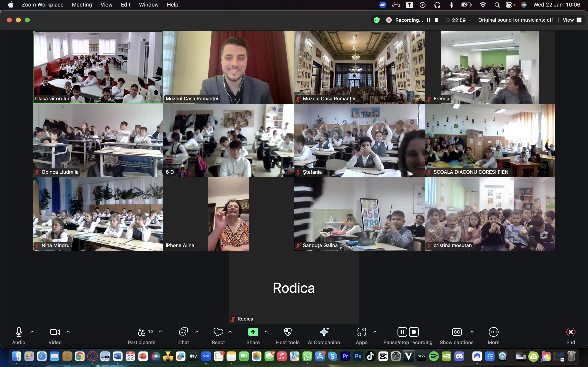Expand video options chevron
This screenshot has width=588, height=367.
[68, 332]
